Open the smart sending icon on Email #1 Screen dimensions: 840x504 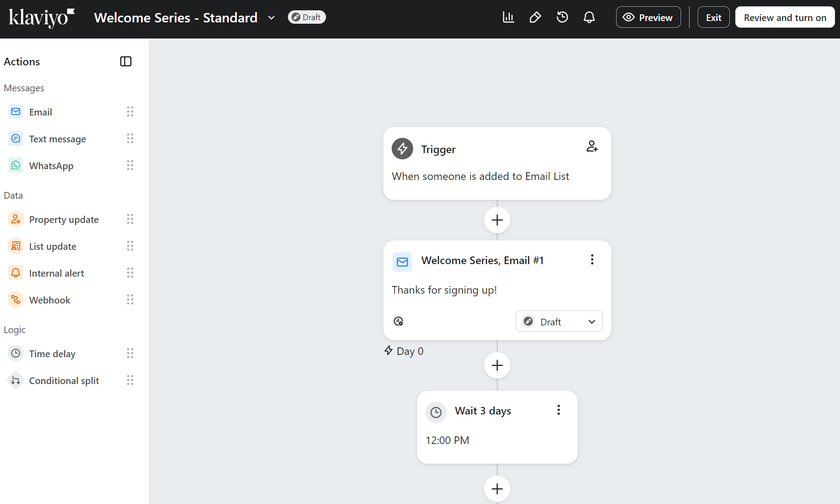point(399,321)
